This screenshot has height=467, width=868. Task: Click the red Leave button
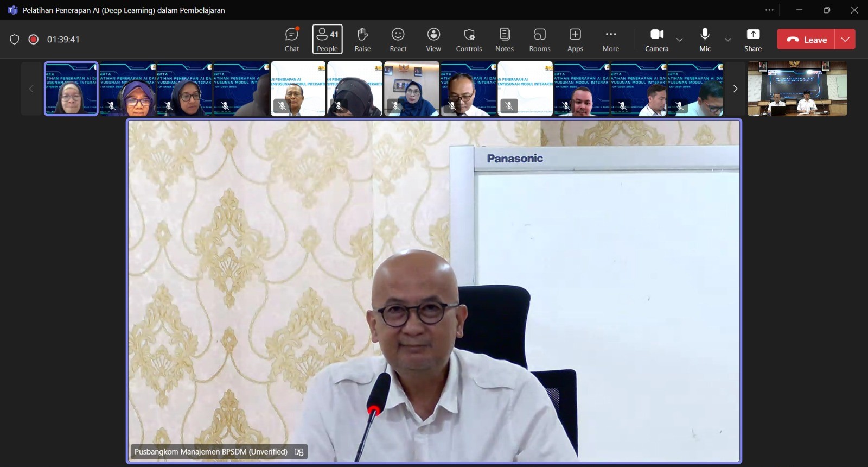point(807,40)
